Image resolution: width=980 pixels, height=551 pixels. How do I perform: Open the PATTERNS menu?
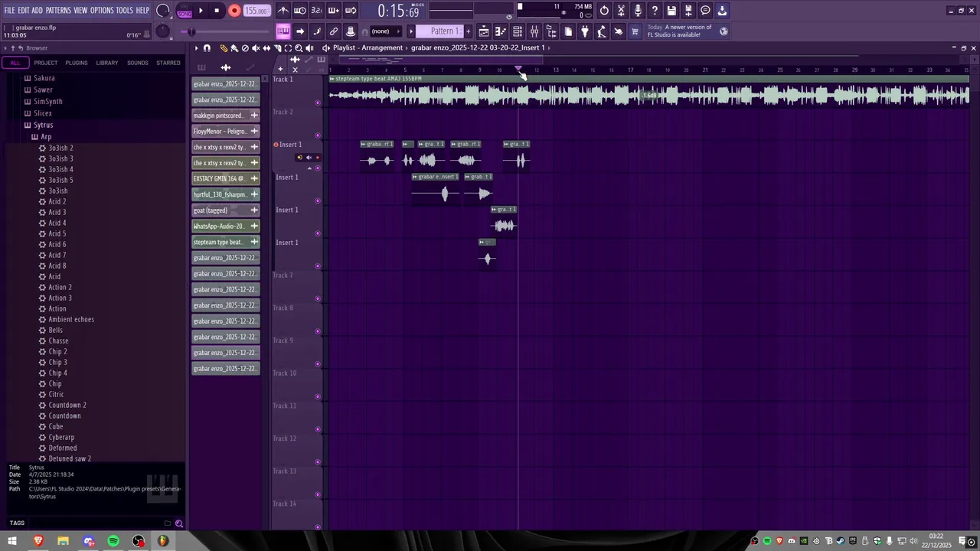tap(58, 11)
